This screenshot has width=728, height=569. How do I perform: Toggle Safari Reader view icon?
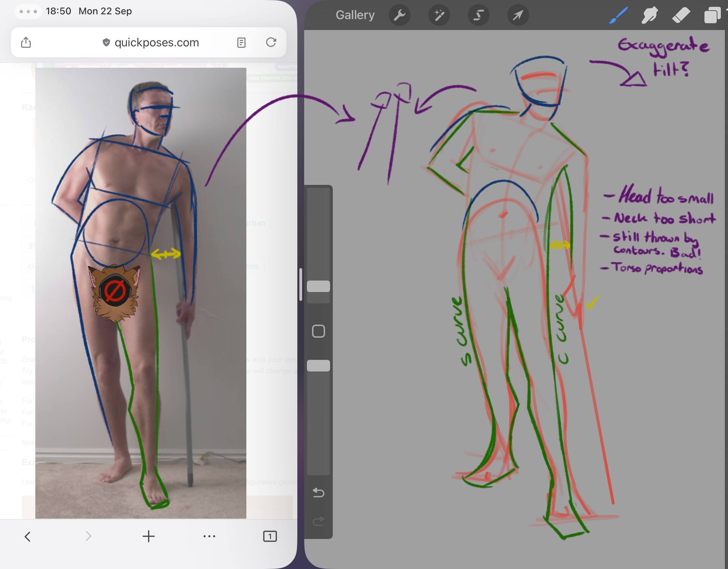coord(241,43)
